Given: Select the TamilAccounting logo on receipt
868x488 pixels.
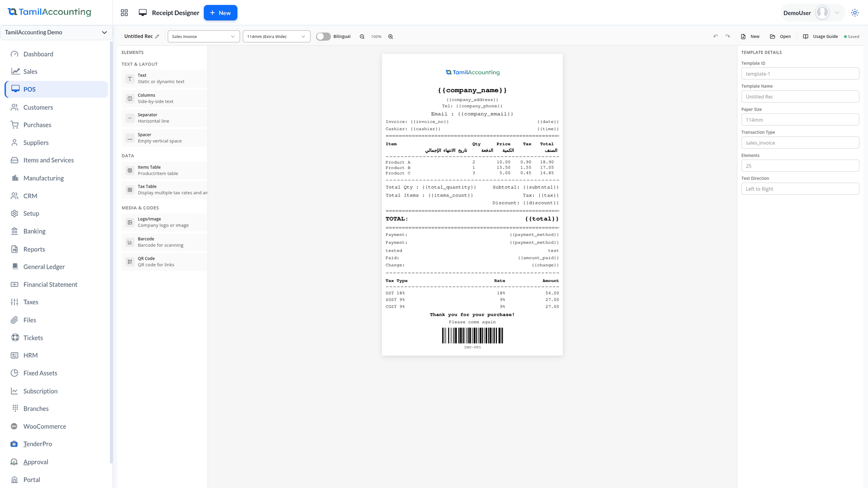Looking at the screenshot, I should 472,72.
